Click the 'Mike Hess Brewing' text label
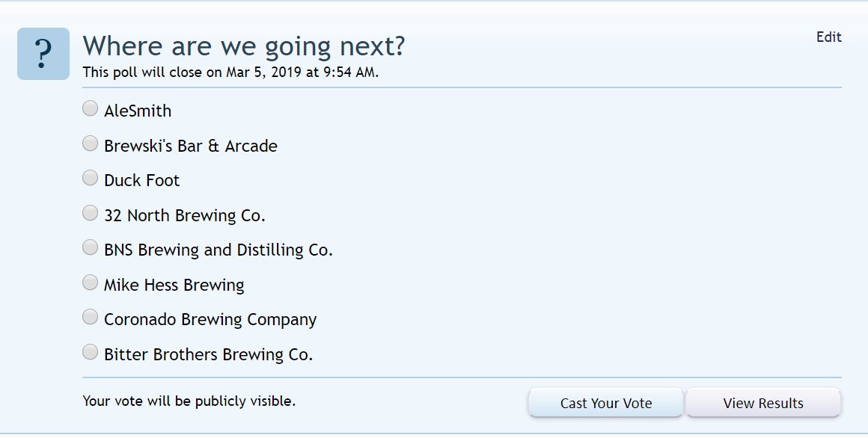This screenshot has height=438, width=868. click(x=174, y=286)
